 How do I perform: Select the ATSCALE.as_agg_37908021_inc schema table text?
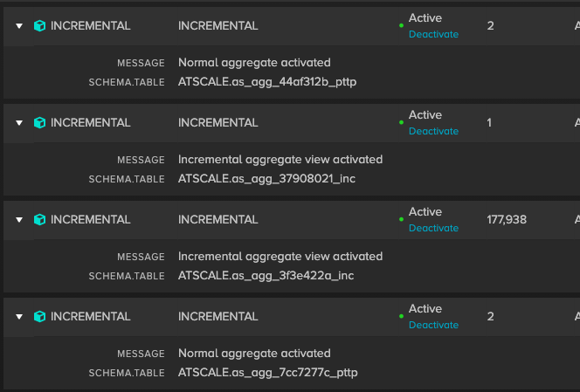pos(266,179)
